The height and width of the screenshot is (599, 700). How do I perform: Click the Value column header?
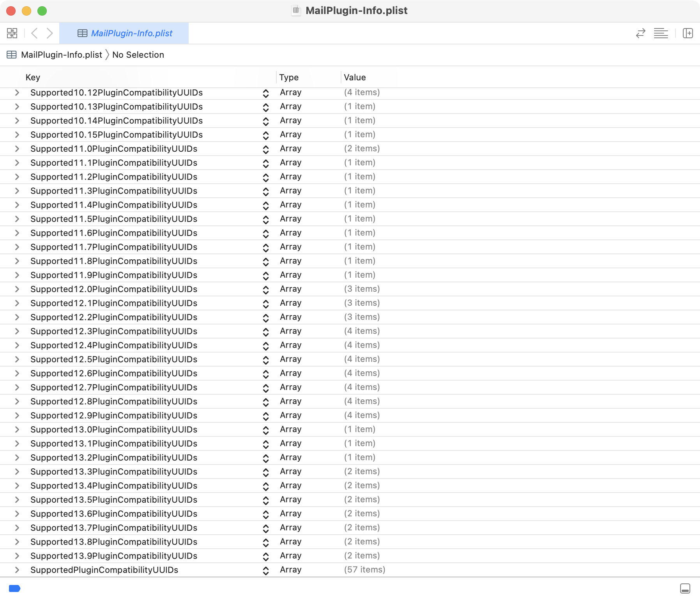(x=355, y=77)
